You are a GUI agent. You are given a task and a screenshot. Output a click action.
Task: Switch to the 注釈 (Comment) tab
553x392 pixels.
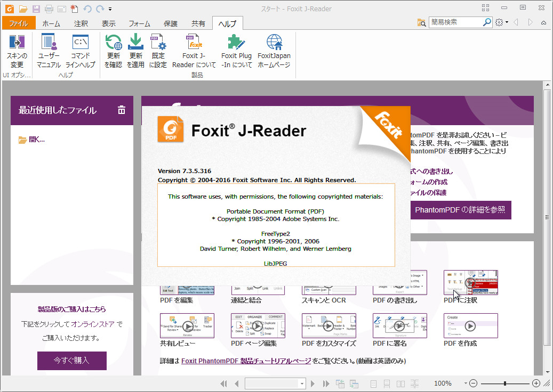pyautogui.click(x=81, y=23)
